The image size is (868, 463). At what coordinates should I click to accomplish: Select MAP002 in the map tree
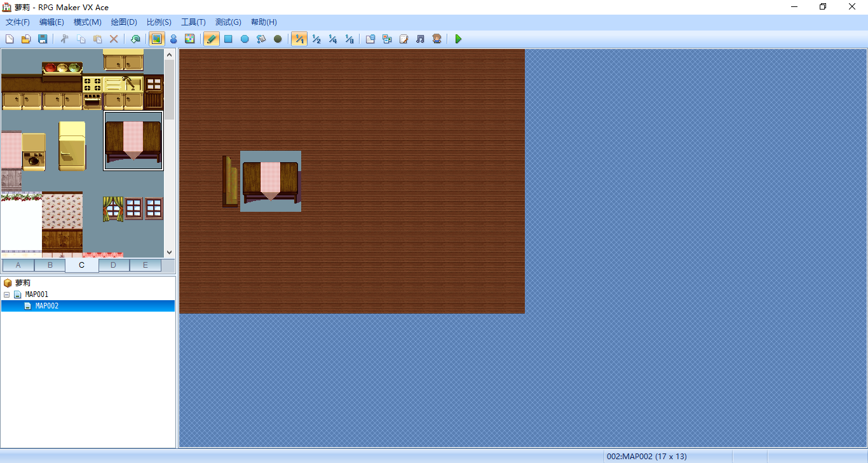pyautogui.click(x=47, y=306)
